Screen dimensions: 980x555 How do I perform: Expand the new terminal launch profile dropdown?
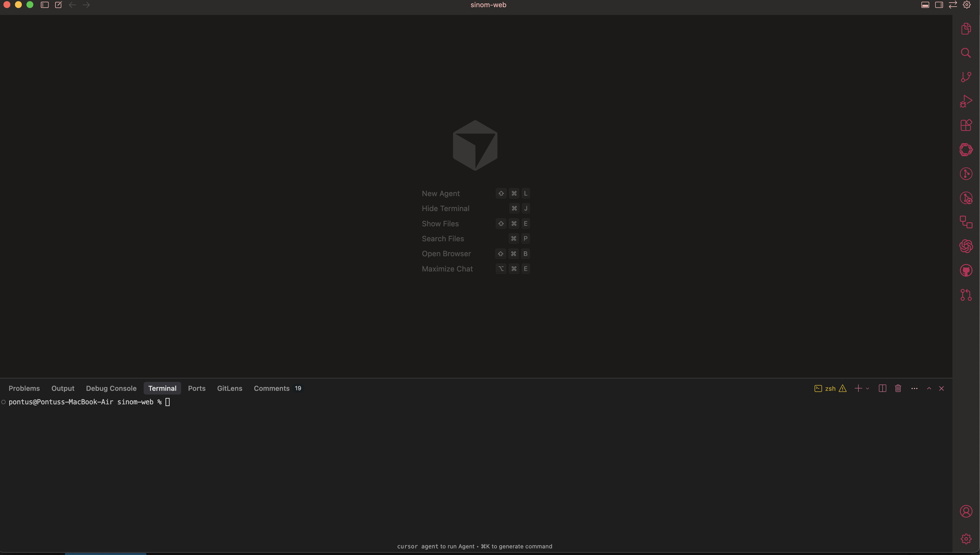point(867,389)
